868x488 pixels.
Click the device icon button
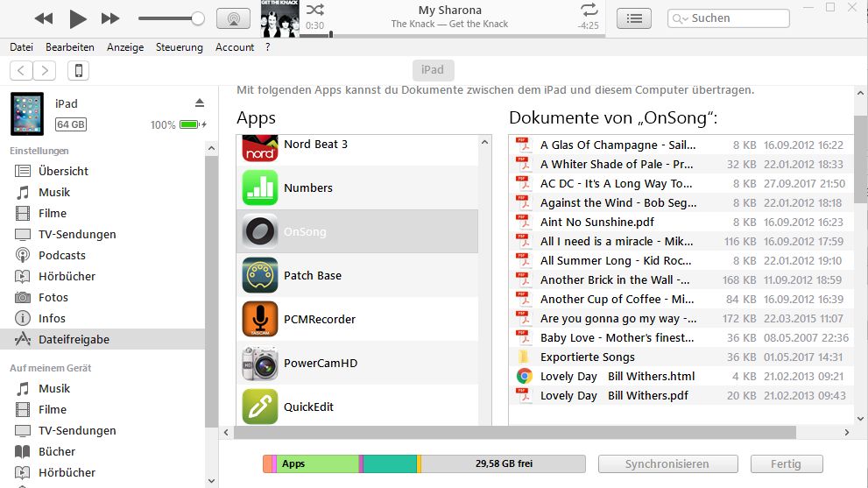(79, 70)
